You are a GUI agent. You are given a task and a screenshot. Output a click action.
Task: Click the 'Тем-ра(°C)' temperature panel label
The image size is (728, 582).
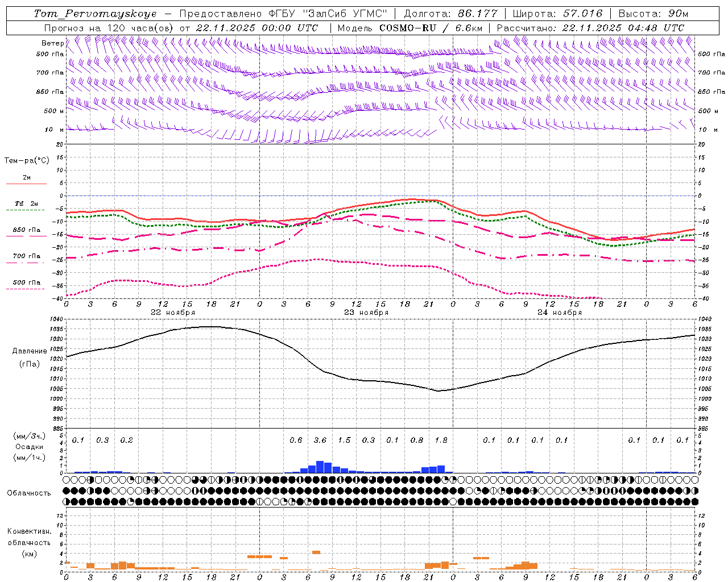(27, 161)
